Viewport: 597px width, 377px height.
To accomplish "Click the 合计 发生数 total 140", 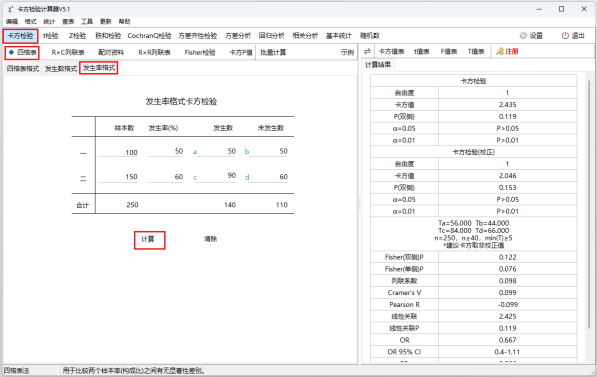I will (x=230, y=205).
